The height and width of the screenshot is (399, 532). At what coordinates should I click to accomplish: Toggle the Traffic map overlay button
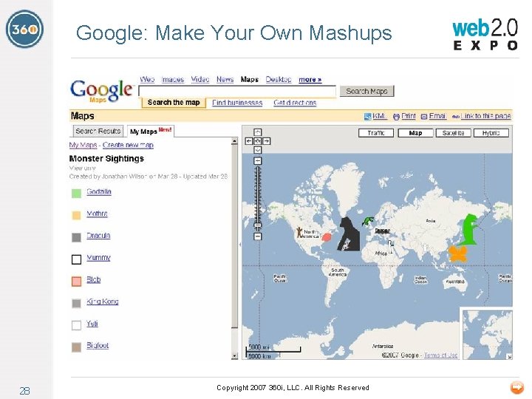click(376, 133)
